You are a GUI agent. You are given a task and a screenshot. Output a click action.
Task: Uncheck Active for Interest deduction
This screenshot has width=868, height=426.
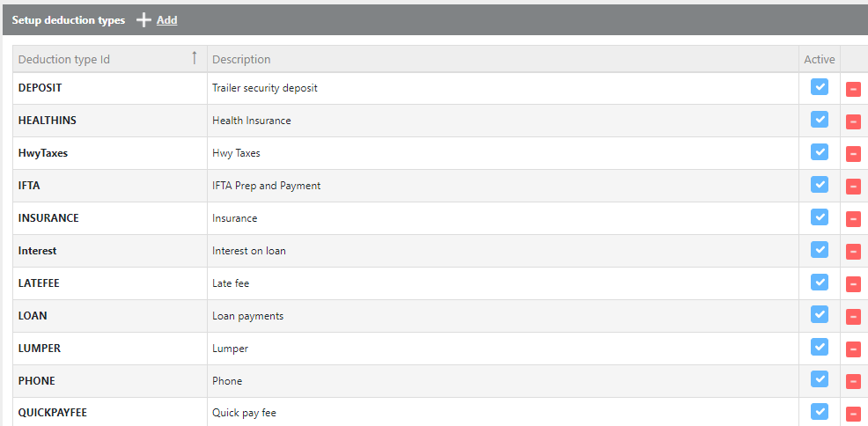(820, 249)
